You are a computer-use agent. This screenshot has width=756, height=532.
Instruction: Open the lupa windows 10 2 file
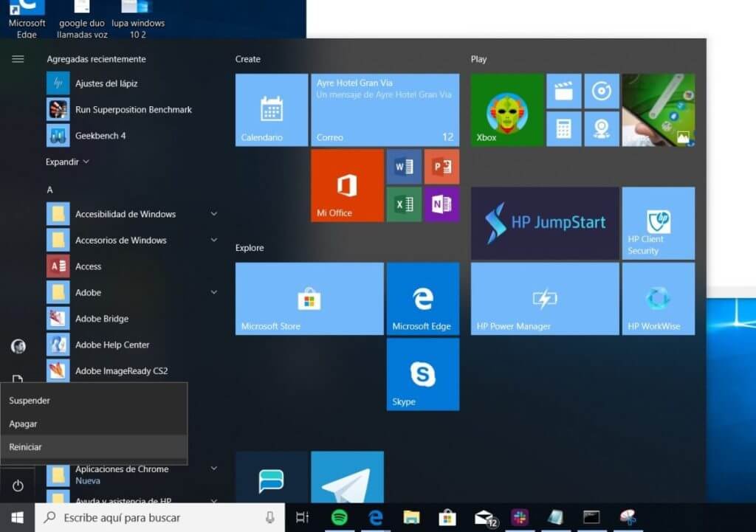pos(138,19)
